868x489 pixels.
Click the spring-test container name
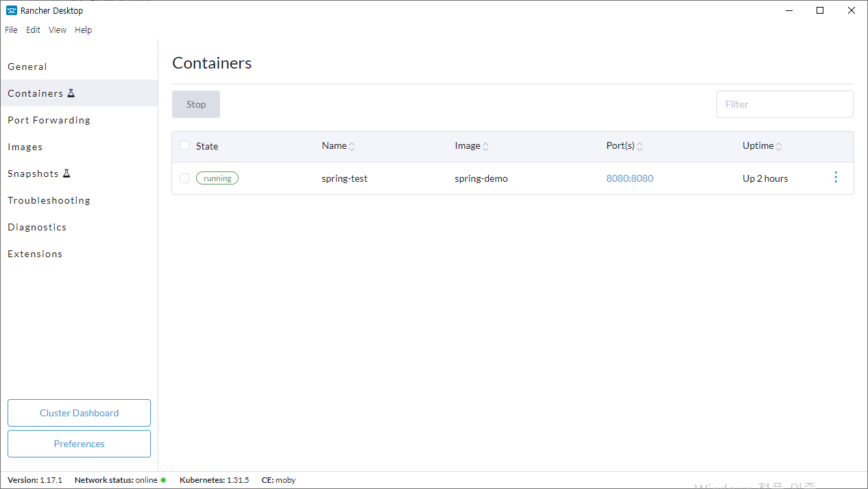(x=344, y=178)
